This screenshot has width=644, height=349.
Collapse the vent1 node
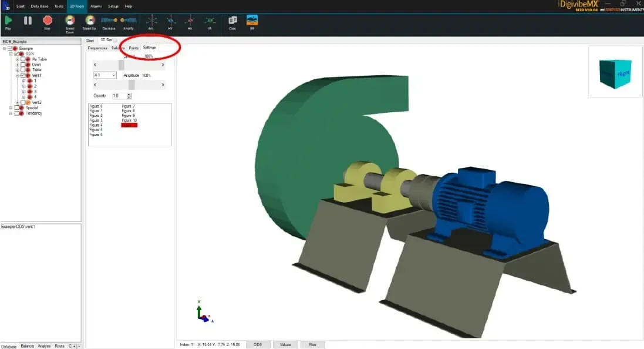coord(17,76)
